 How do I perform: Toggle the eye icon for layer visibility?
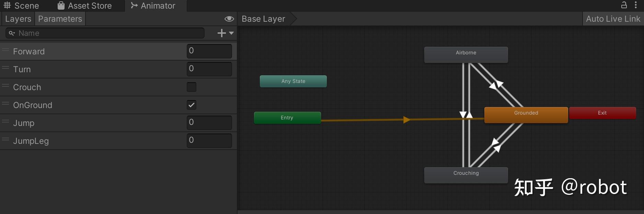coord(229,19)
